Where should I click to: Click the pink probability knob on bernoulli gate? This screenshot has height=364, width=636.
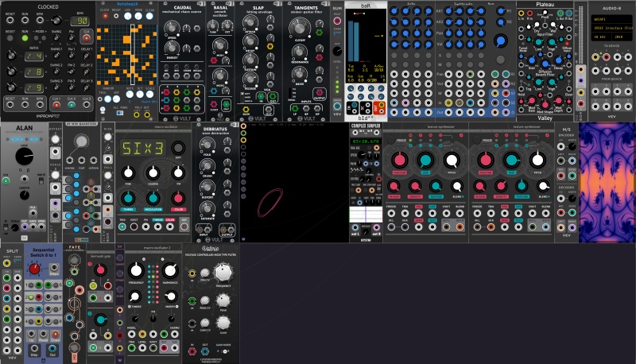pos(100,270)
